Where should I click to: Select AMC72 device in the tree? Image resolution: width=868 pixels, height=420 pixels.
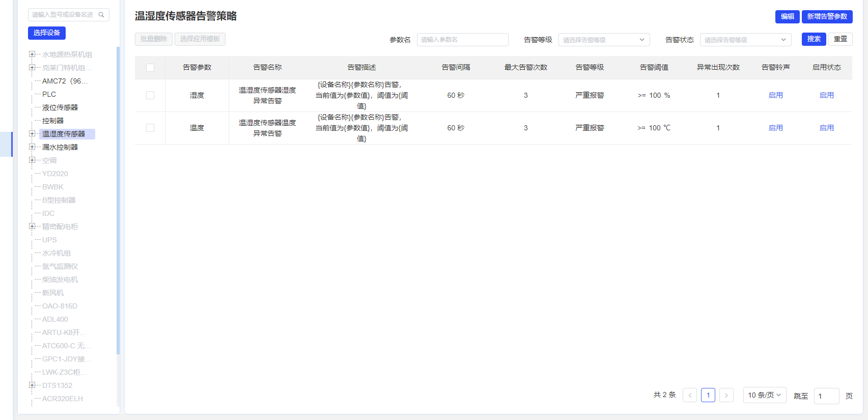coord(65,81)
